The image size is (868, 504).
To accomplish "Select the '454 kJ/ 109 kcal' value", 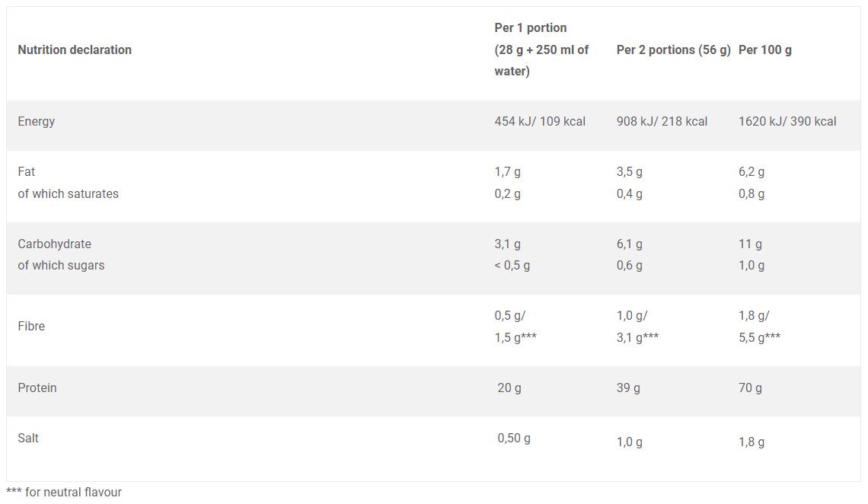I will pos(540,122).
